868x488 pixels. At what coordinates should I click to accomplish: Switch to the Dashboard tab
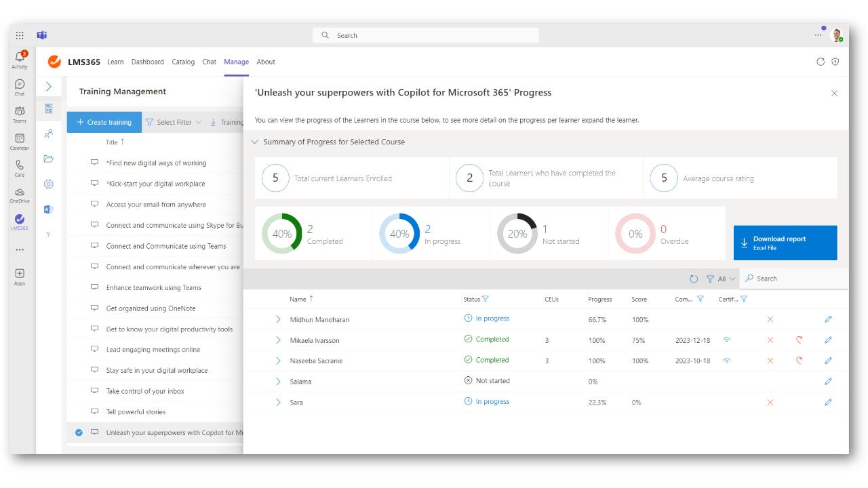pyautogui.click(x=148, y=62)
